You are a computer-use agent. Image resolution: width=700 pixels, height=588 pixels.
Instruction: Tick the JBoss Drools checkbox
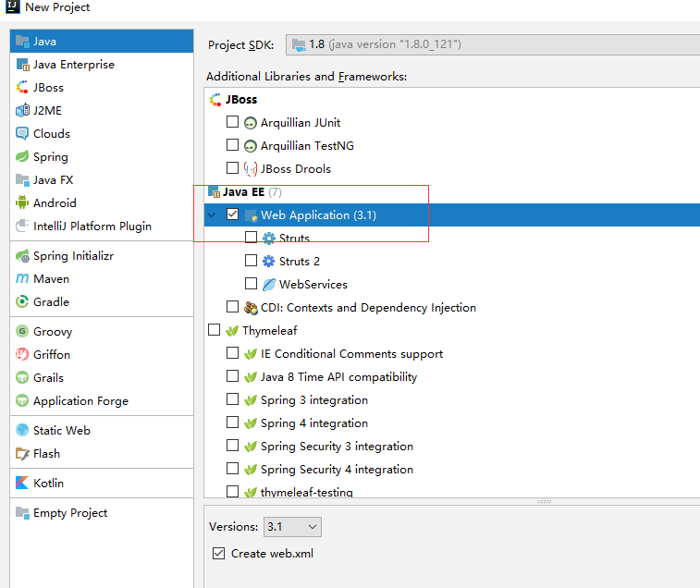click(x=233, y=168)
